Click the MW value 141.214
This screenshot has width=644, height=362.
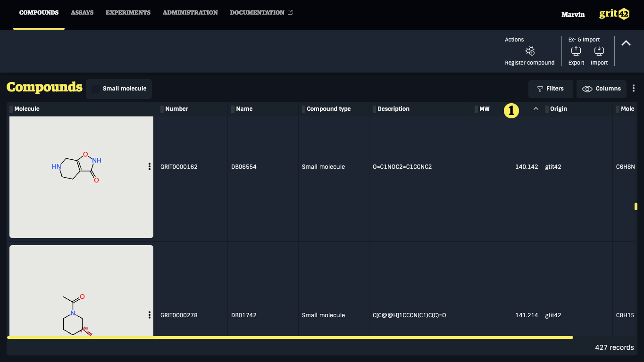click(x=527, y=315)
